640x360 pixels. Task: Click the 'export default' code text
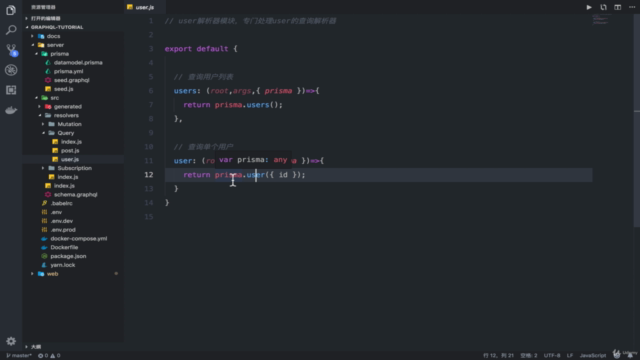196,49
